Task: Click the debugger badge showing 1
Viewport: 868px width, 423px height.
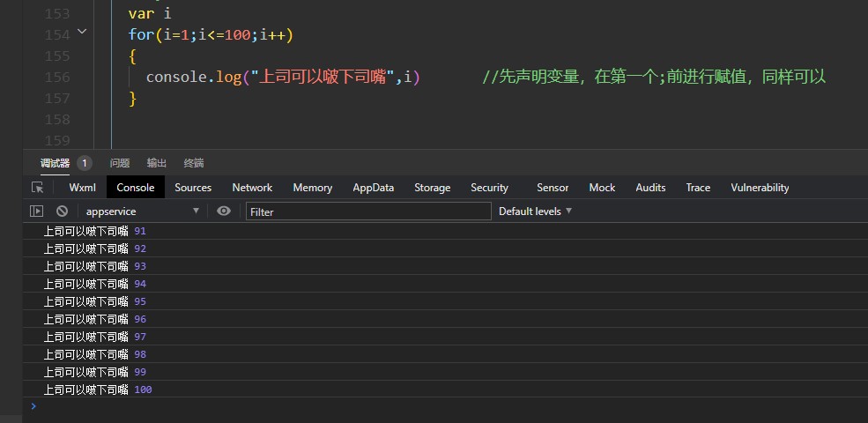Action: tap(84, 163)
